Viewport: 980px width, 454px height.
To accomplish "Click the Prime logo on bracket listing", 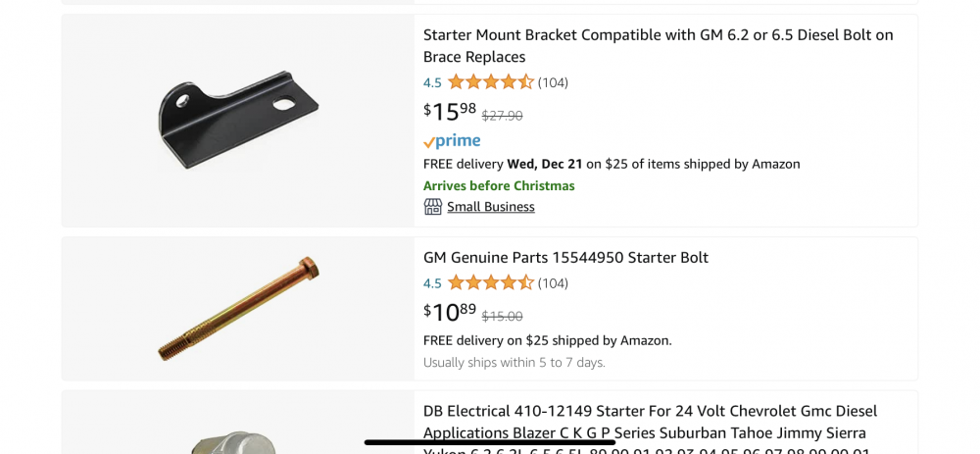I will click(452, 141).
